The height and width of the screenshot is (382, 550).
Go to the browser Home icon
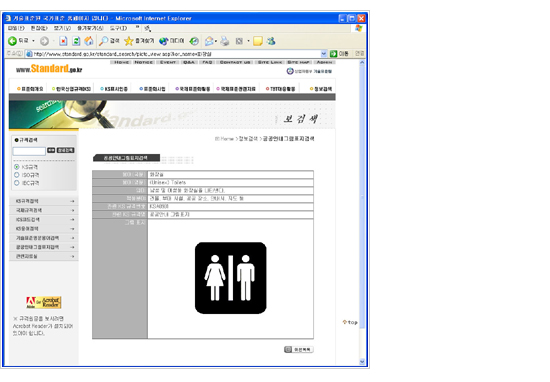89,41
